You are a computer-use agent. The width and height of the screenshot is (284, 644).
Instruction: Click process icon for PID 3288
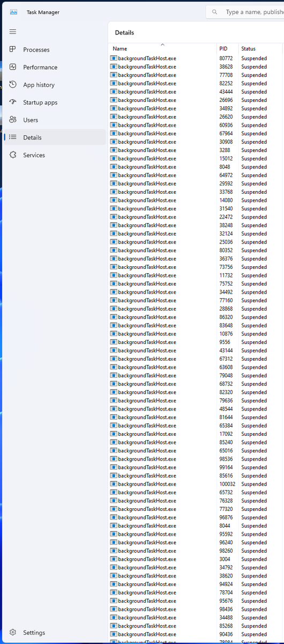coord(114,150)
